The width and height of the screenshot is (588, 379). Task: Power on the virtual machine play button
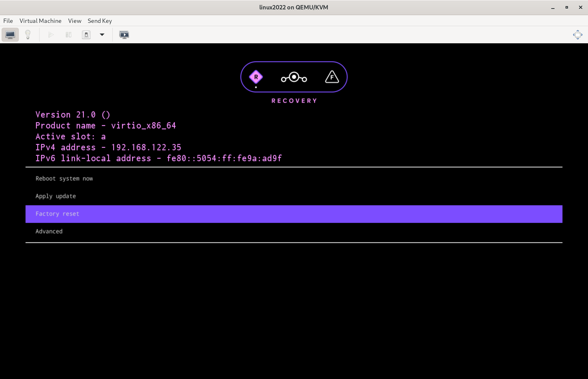tap(51, 35)
